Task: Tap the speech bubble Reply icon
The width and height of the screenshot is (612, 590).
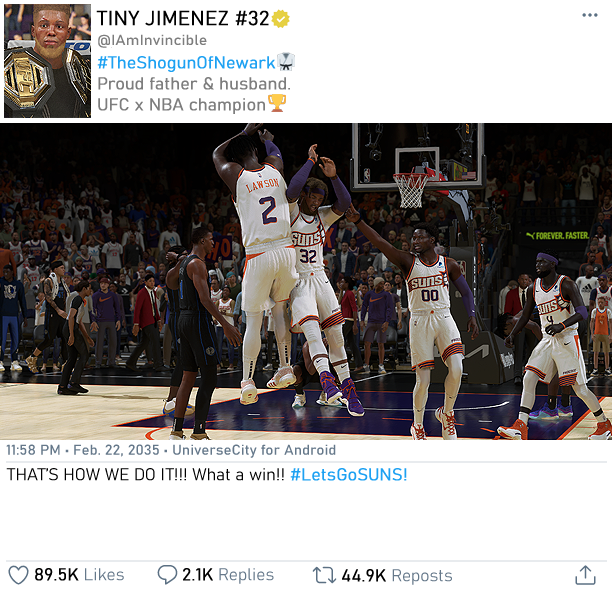Action: [167, 575]
